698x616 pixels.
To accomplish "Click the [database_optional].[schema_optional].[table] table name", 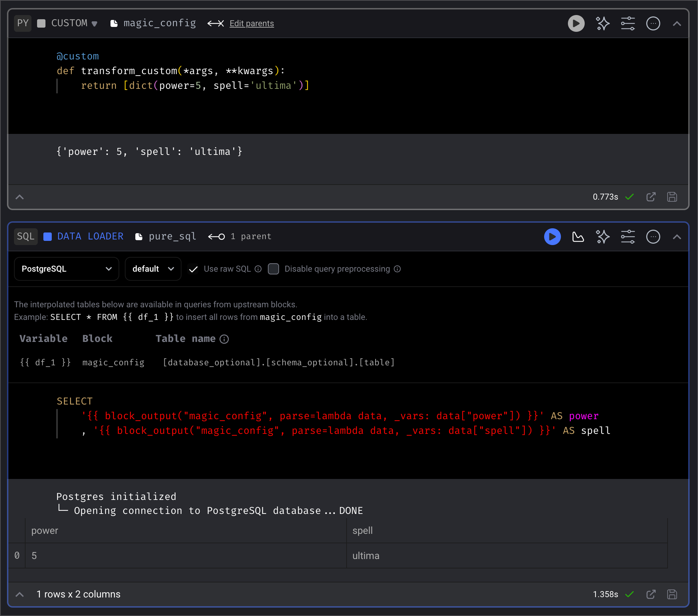I will (279, 363).
